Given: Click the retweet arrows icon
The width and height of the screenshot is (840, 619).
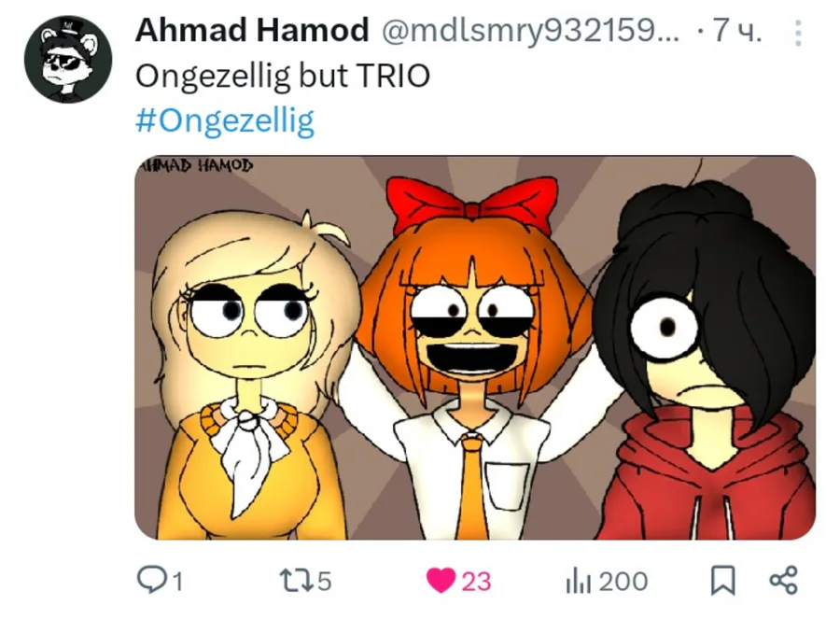Looking at the screenshot, I should (295, 581).
